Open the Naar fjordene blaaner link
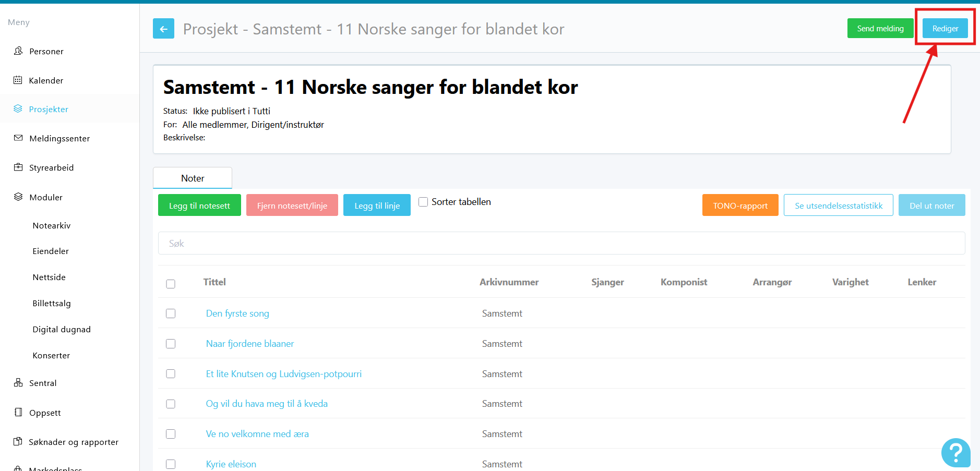This screenshot has width=980, height=471. [x=250, y=344]
